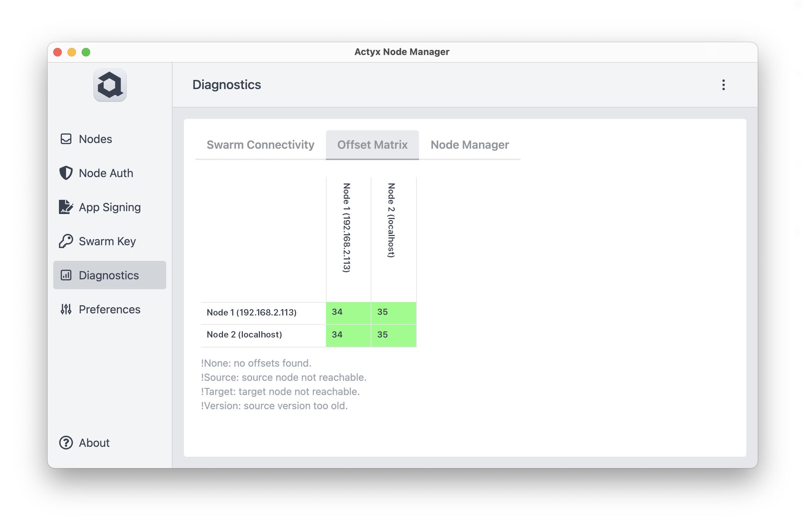Select the Offset Matrix tab
806x532 pixels.
372,145
